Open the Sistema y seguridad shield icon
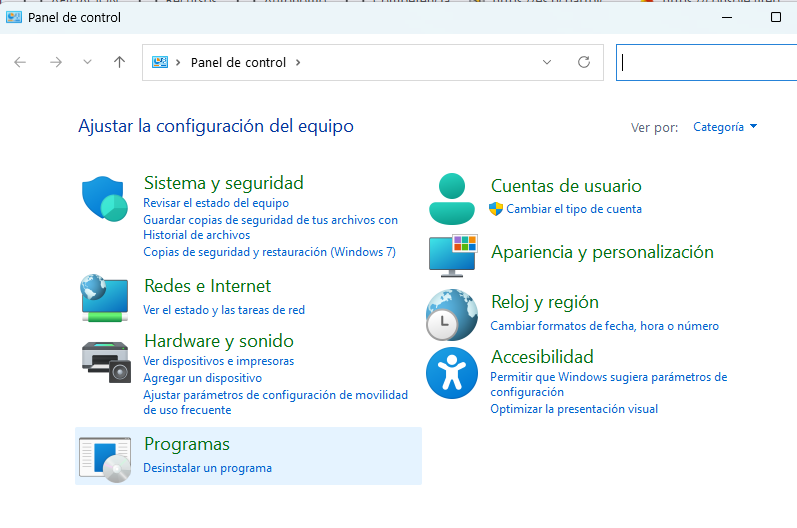797x528 pixels. tap(105, 199)
